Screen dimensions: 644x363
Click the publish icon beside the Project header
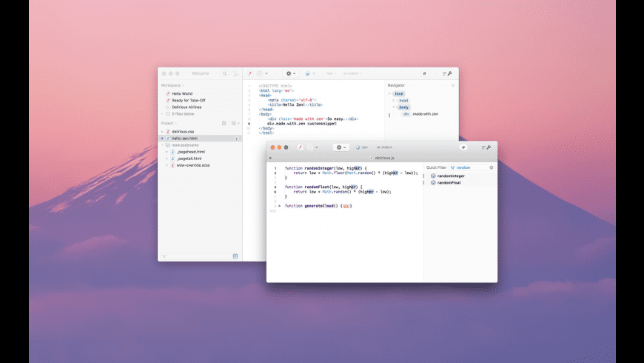224,123
